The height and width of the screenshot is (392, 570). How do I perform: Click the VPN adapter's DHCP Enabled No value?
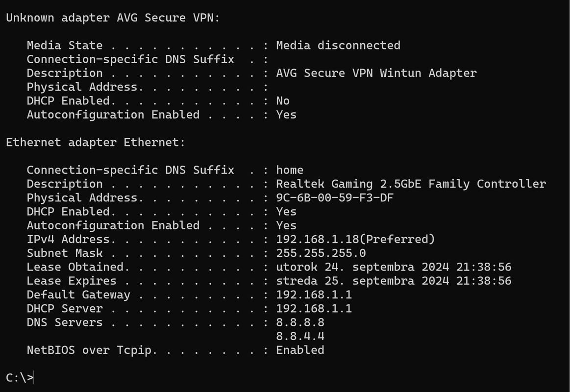pos(283,100)
